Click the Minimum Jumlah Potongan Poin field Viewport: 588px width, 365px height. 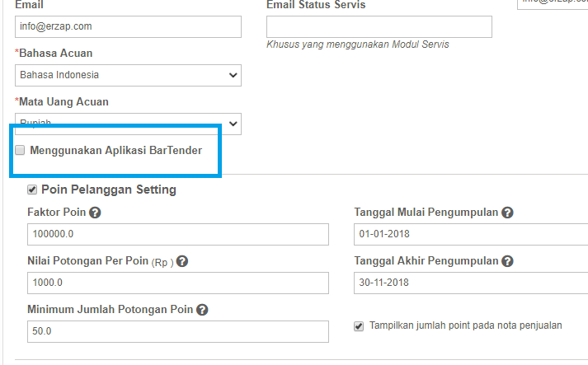tap(178, 331)
